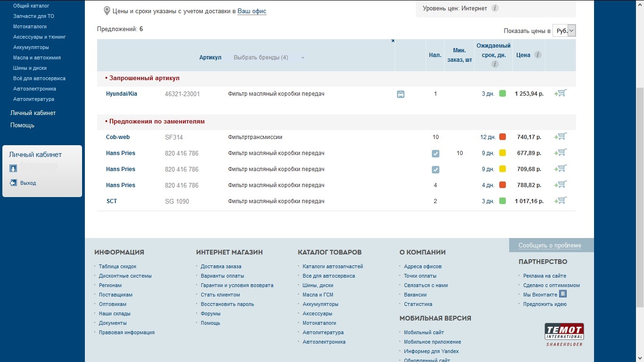Open the VKontakte icon in Партнерство
Screen dimensions: 644x362
tap(562, 294)
